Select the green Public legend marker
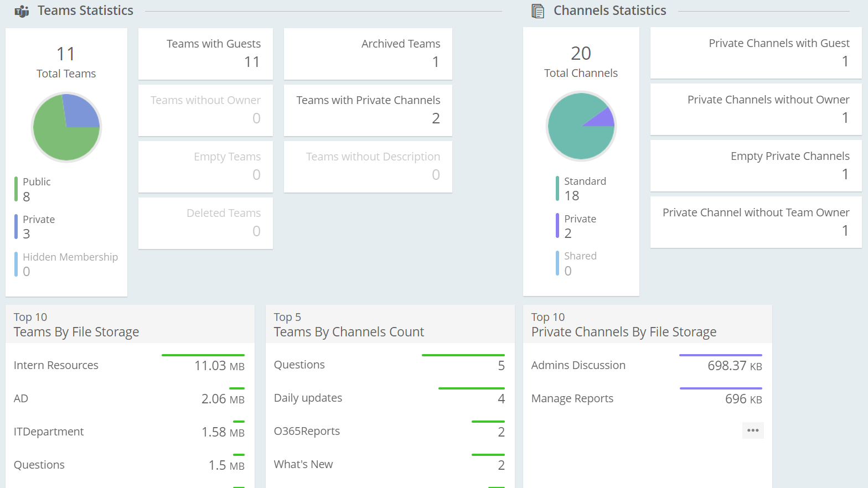 pyautogui.click(x=16, y=189)
